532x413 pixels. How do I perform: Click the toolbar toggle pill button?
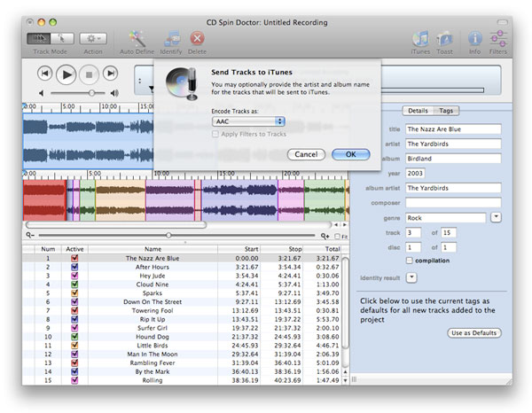(x=502, y=22)
